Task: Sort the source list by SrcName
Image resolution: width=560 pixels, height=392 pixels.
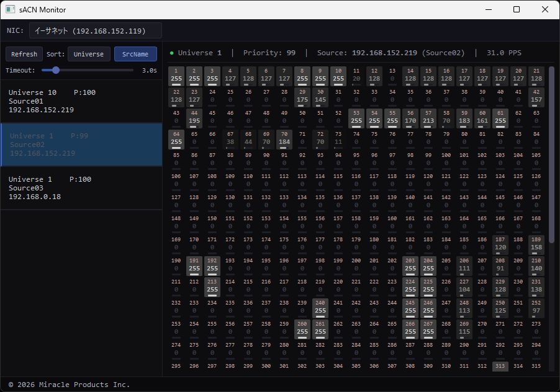Action: pyautogui.click(x=135, y=54)
